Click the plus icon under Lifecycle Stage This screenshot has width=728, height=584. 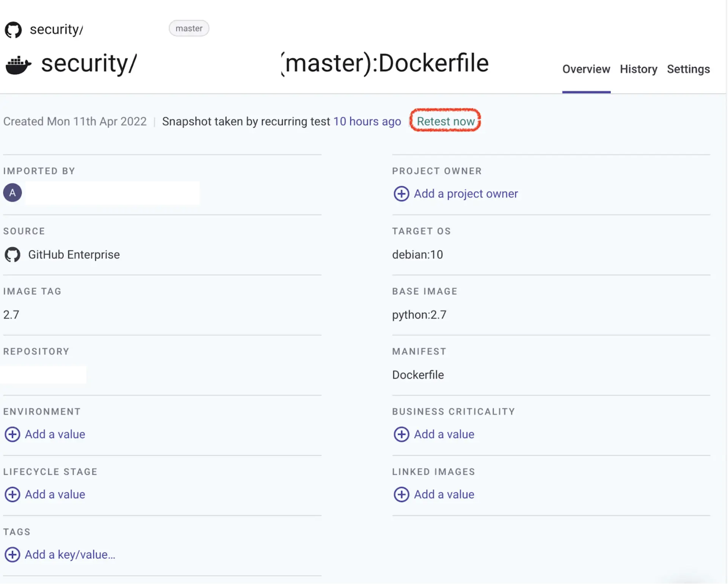coord(12,495)
